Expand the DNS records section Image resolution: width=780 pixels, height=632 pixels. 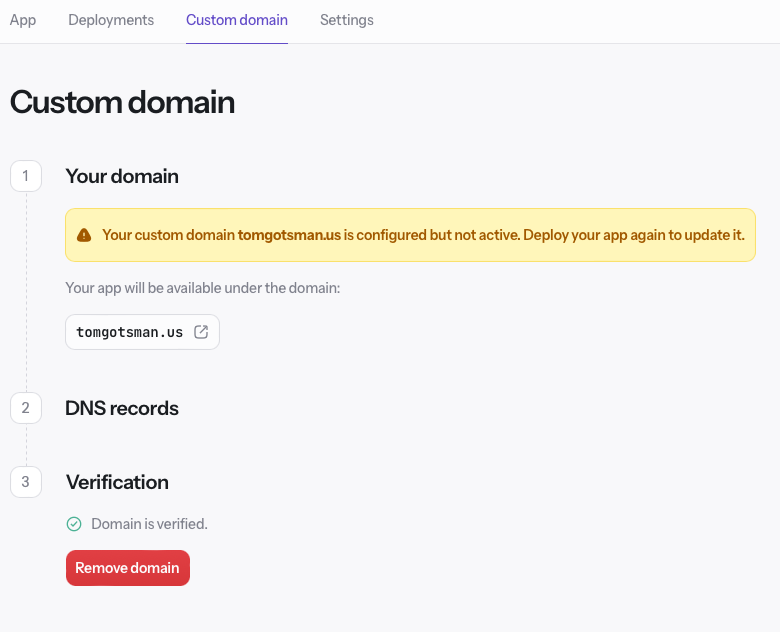[x=122, y=408]
